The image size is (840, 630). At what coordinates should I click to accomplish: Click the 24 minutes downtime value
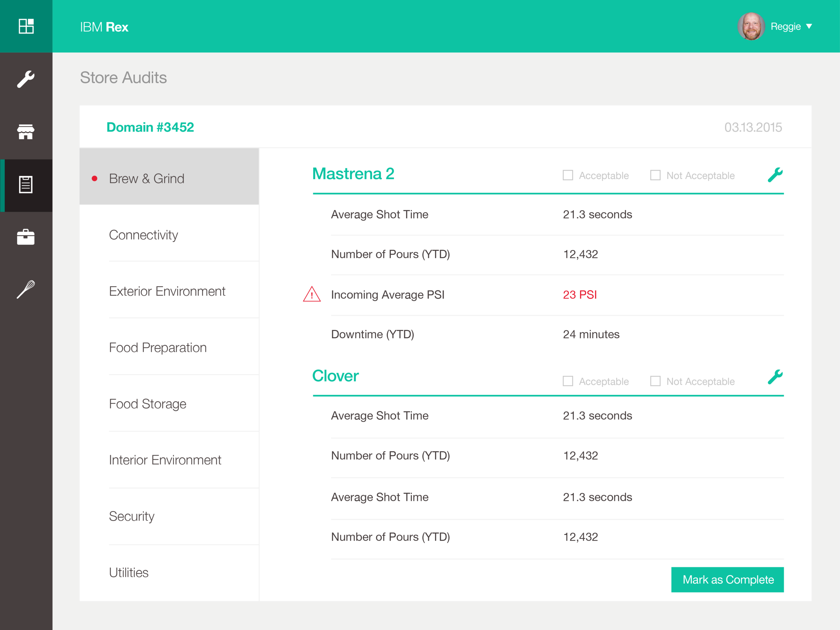591,334
